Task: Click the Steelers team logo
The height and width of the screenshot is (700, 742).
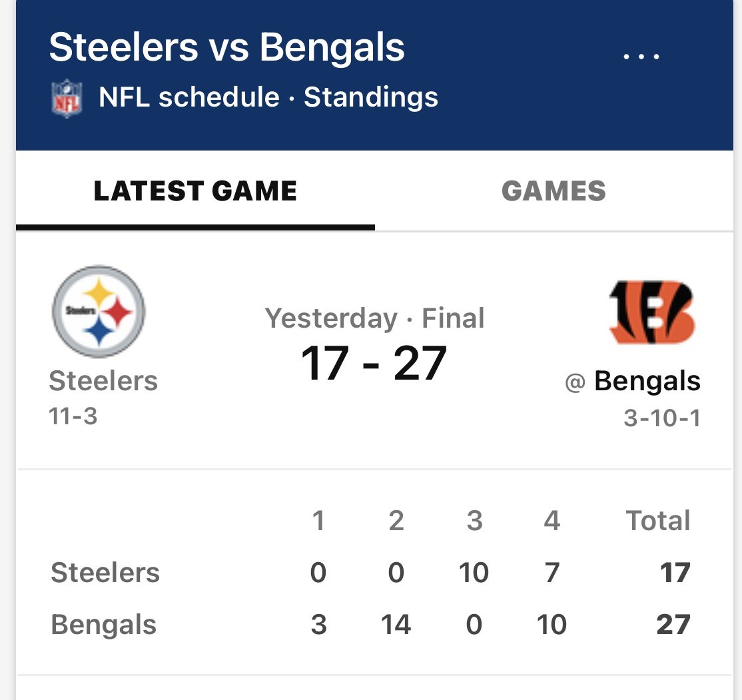Action: tap(99, 312)
